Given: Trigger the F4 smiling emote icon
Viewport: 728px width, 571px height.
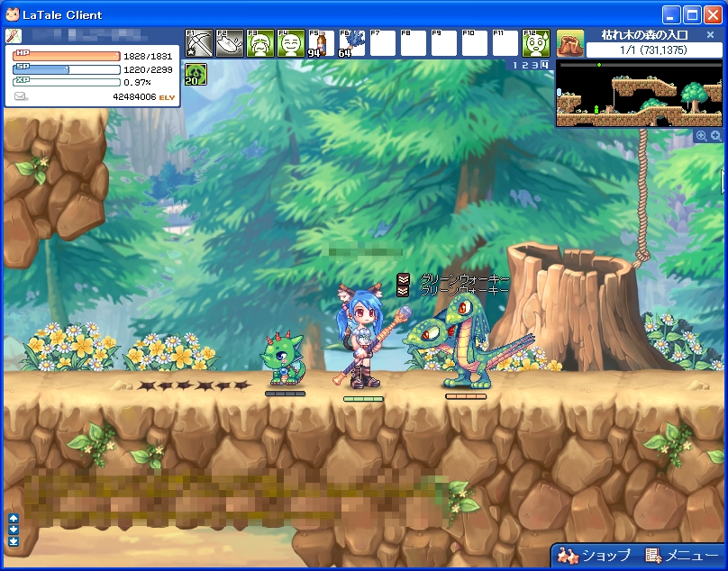Looking at the screenshot, I should tap(290, 43).
